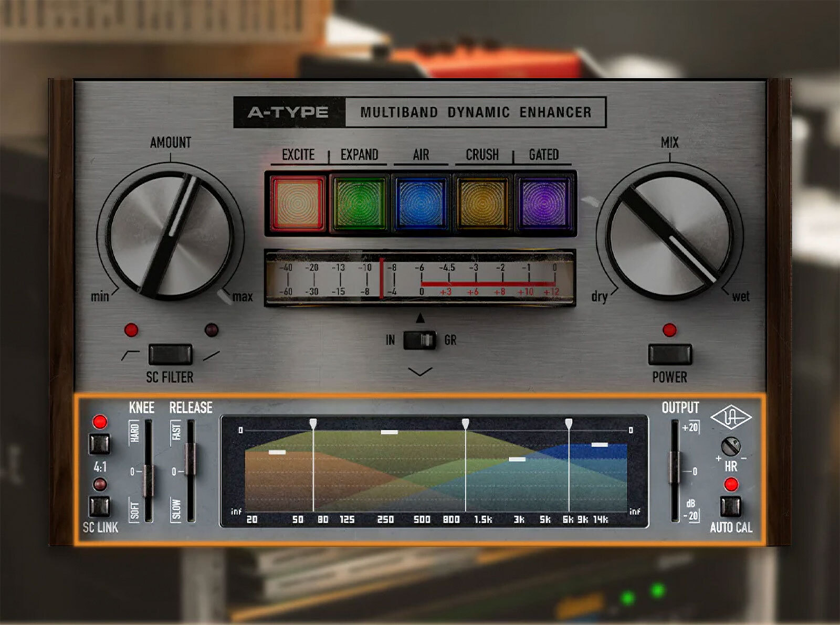The width and height of the screenshot is (840, 625).
Task: Toggle the 4:1 ratio button
Action: [99, 444]
